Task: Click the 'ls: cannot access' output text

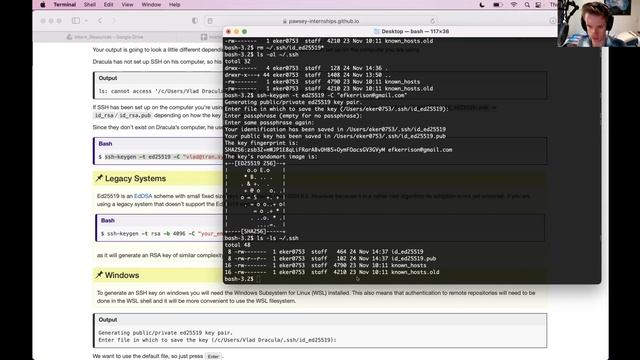Action: pos(160,91)
